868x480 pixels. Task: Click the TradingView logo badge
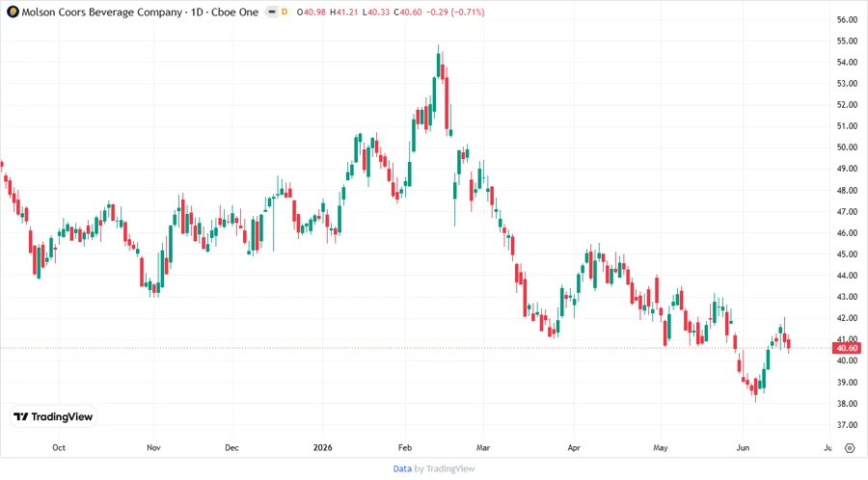click(54, 417)
